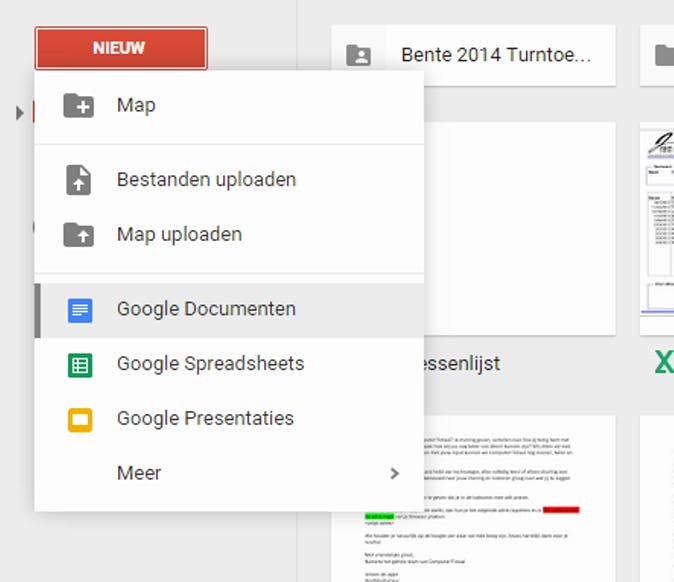This screenshot has height=582, width=674.
Task: Choose Map uploaden option
Action: tap(229, 235)
